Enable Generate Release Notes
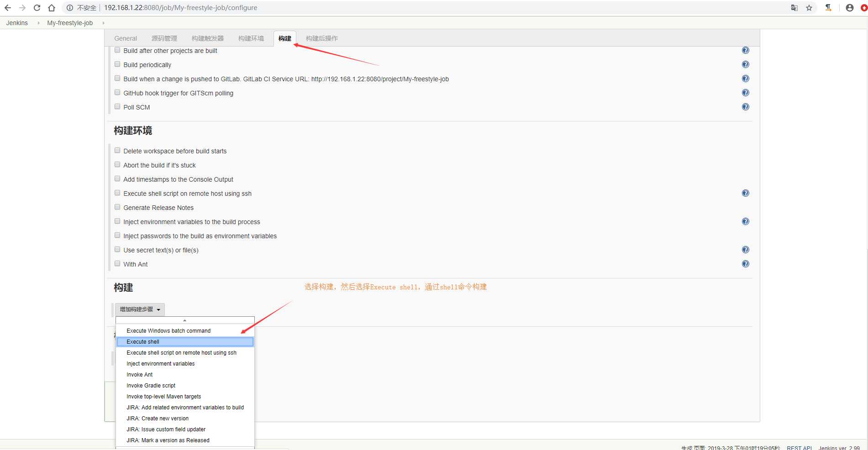Screen dimensions: 868x450 coord(117,207)
